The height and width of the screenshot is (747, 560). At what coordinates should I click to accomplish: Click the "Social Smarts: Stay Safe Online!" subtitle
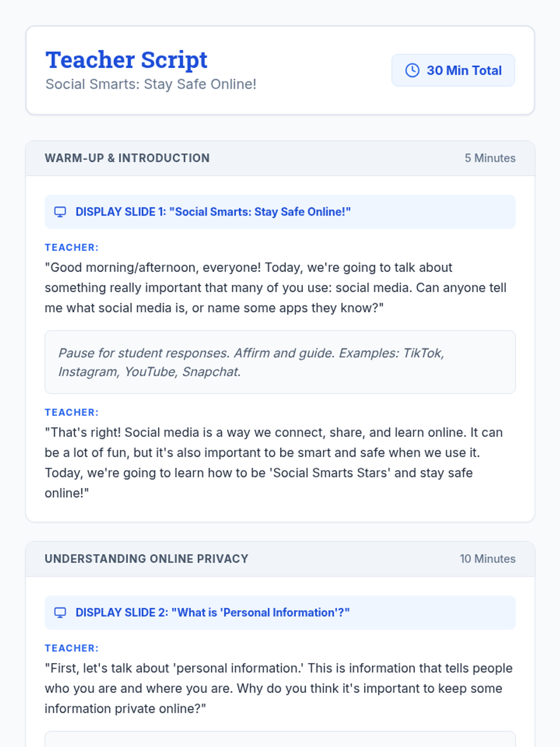[x=151, y=84]
